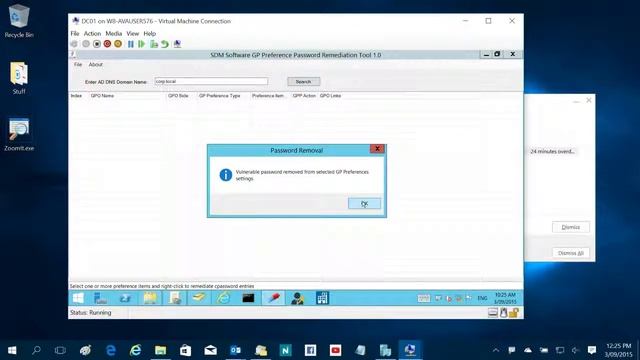Click the mouse icon in VM status bar
The height and width of the screenshot is (360, 640).
[x=504, y=313]
